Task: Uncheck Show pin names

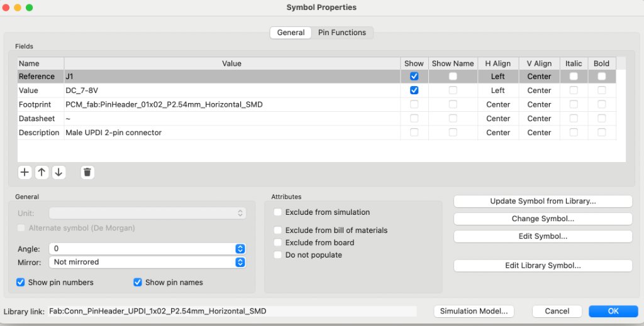Action: (138, 282)
